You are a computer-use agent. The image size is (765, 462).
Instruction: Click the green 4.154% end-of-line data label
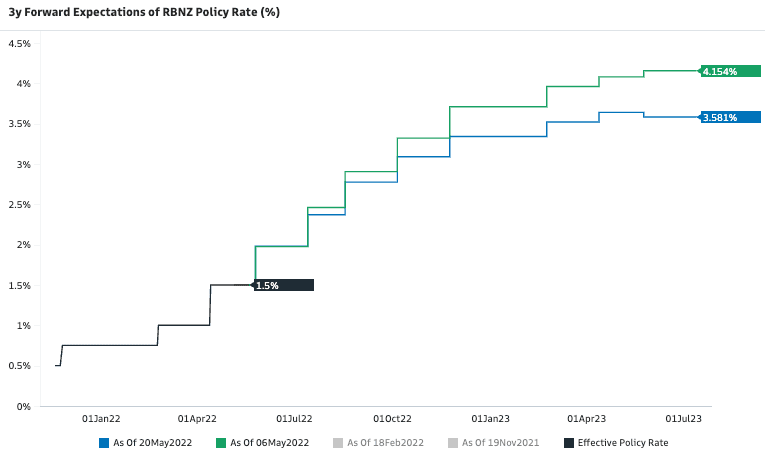(730, 71)
